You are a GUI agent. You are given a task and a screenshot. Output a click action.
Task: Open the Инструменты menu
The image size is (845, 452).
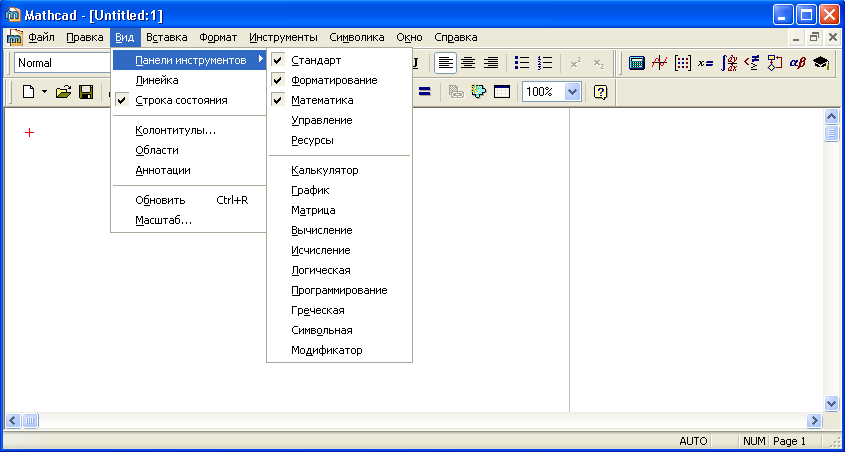click(283, 38)
